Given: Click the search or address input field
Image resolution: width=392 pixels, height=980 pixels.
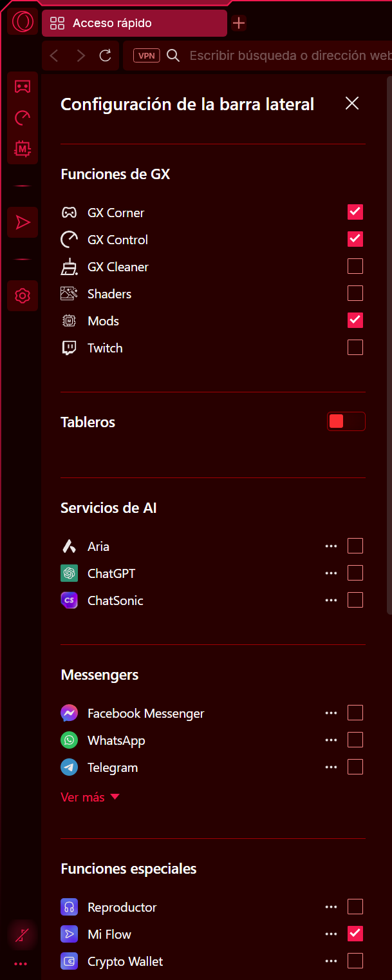Looking at the screenshot, I should pyautogui.click(x=290, y=56).
